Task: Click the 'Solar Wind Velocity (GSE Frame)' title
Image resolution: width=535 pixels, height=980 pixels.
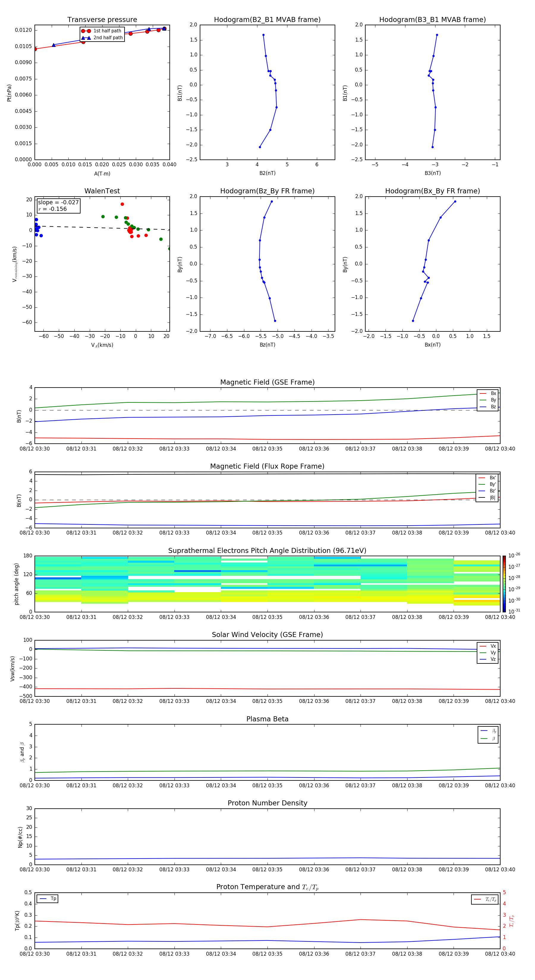Action: pyautogui.click(x=267, y=635)
